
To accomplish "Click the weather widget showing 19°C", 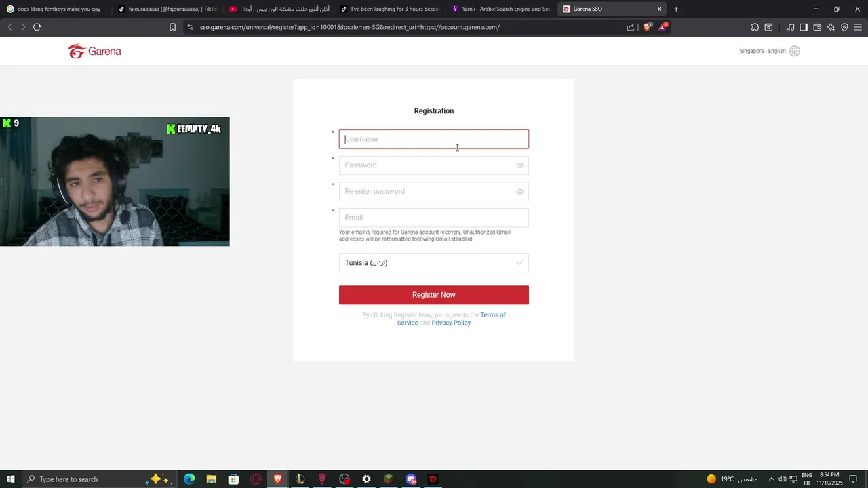I will click(732, 479).
